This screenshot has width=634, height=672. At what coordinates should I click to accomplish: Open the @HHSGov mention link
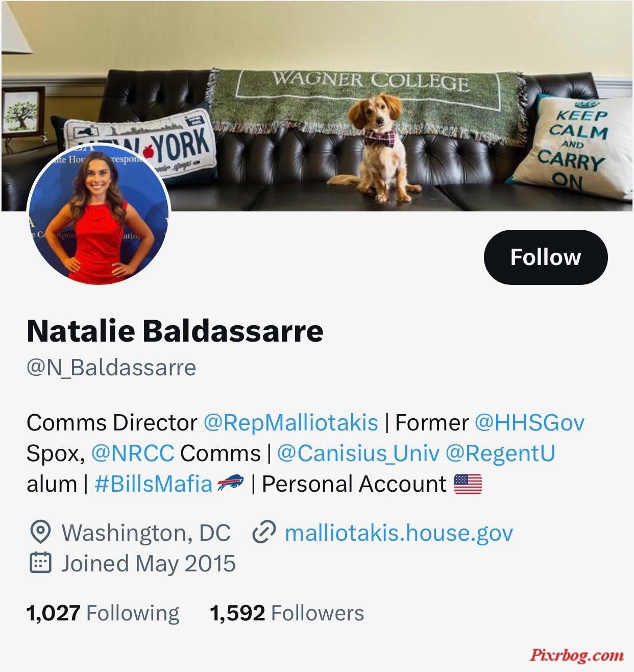pos(529,423)
